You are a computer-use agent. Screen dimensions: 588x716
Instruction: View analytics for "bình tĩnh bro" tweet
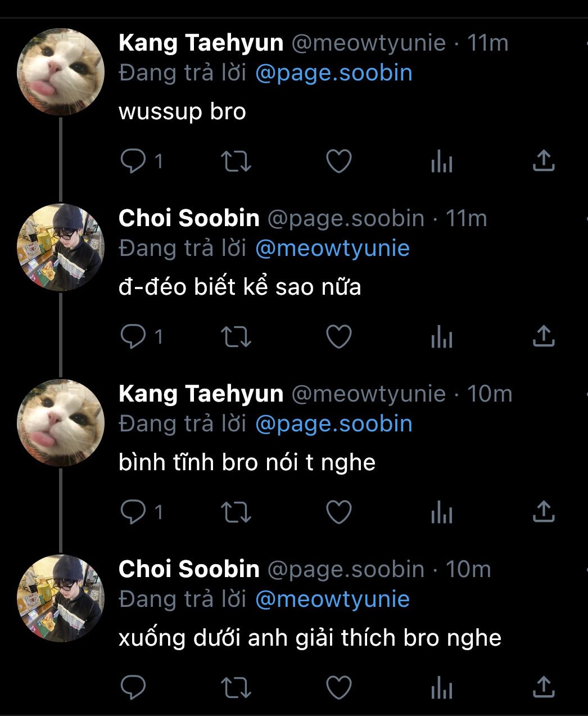pyautogui.click(x=442, y=512)
